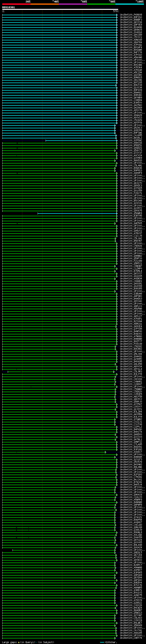The image size is (146, 644).
Task: Select the UniRef100_B4HIT4 label
Action: (x=131, y=432)
